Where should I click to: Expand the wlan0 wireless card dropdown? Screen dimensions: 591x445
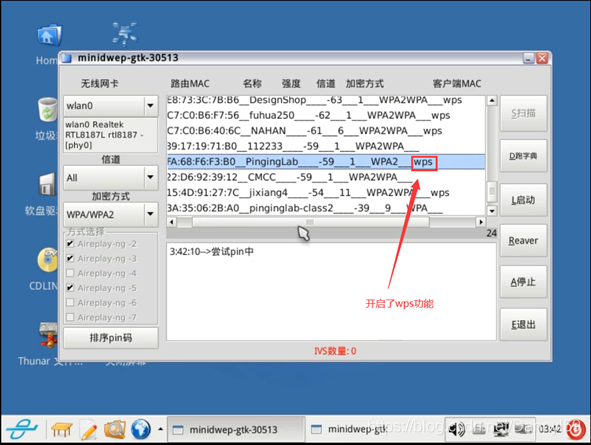(x=150, y=106)
